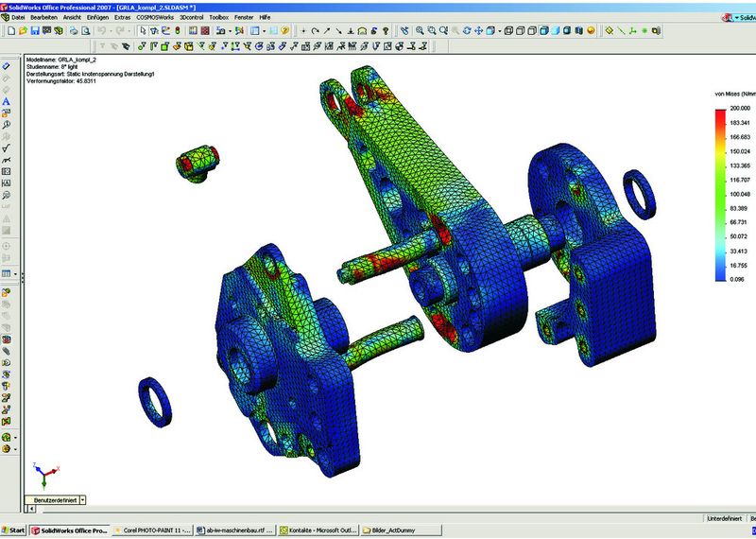This screenshot has width=756, height=539.
Task: Create a new document via toolbar icon
Action: [x=9, y=31]
